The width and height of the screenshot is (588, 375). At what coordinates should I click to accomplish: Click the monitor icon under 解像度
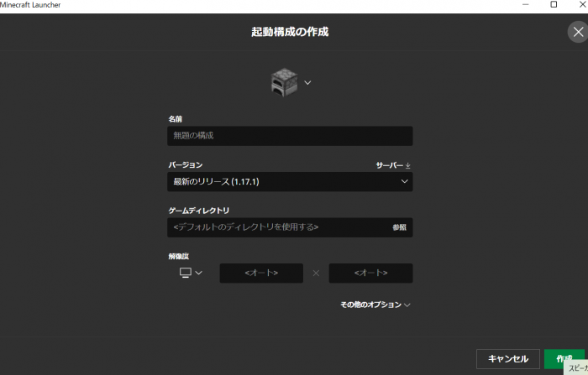point(185,273)
